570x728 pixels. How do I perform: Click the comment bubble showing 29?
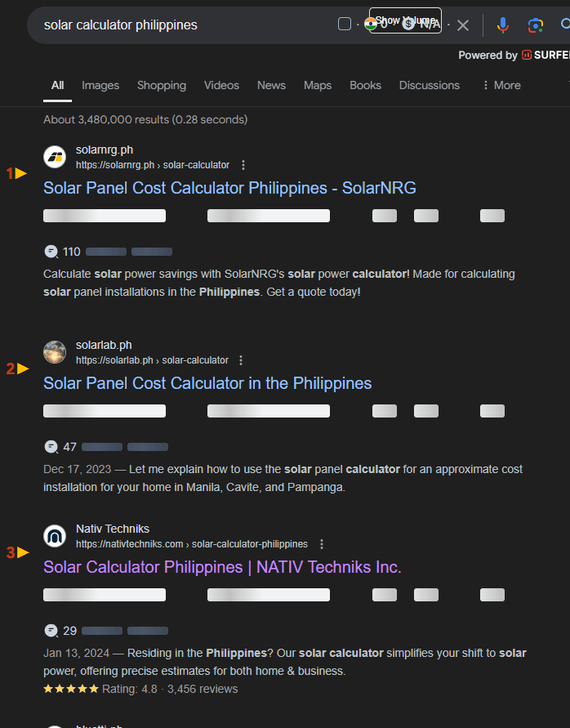click(51, 631)
